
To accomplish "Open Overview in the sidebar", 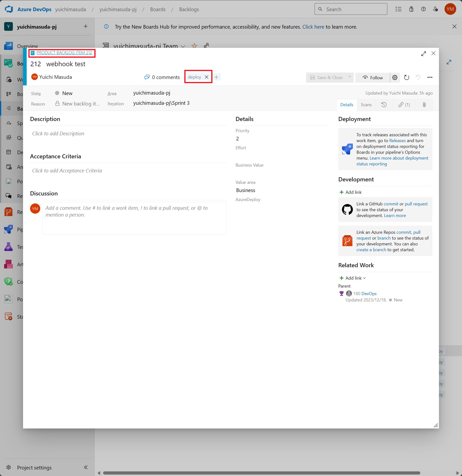I will [27, 46].
